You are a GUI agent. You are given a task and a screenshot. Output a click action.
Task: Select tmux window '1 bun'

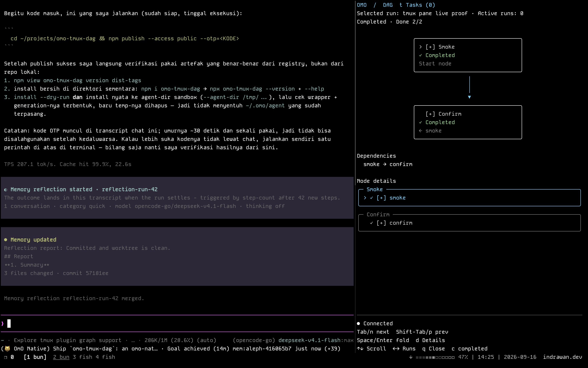[35, 357]
